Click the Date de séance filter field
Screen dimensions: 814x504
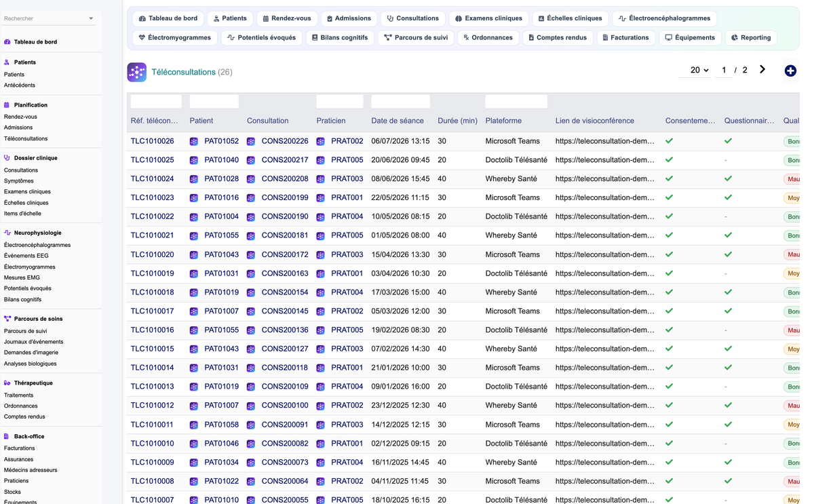click(x=400, y=102)
